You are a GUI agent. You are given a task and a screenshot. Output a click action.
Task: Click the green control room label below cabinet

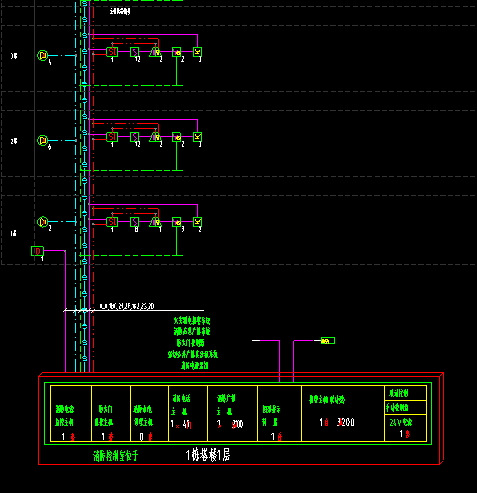click(x=116, y=456)
